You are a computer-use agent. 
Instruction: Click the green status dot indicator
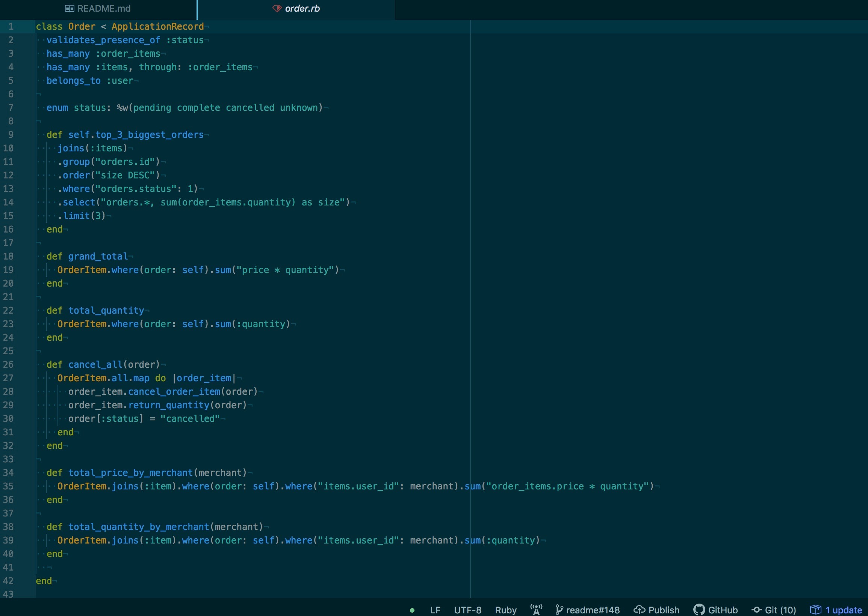412,610
